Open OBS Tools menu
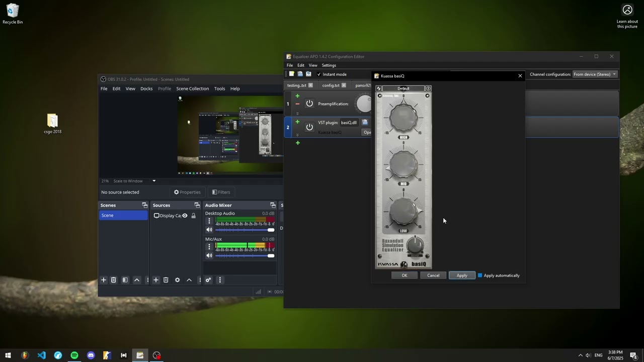Viewport: 644px width, 362px height. [x=219, y=88]
